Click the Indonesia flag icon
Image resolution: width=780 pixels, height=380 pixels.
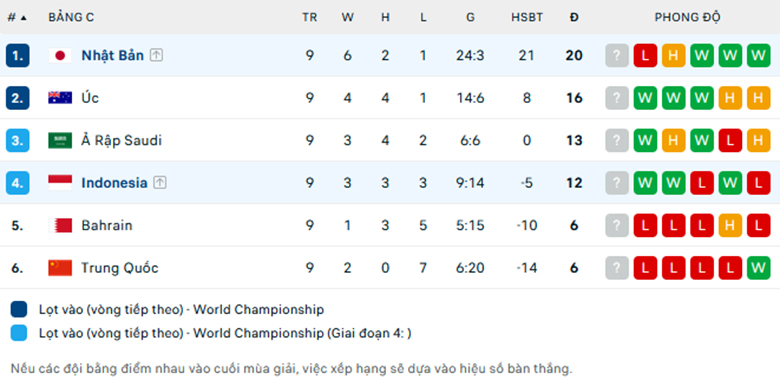(x=60, y=183)
